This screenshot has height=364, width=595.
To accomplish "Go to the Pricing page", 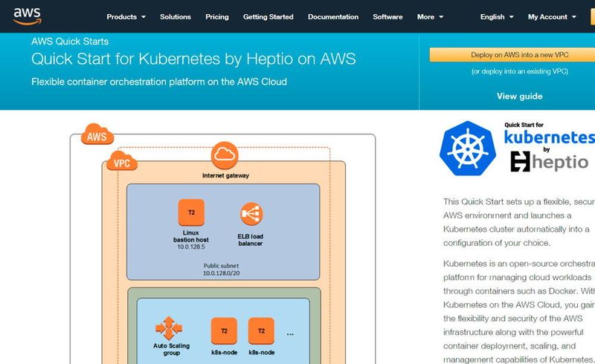I will click(217, 16).
